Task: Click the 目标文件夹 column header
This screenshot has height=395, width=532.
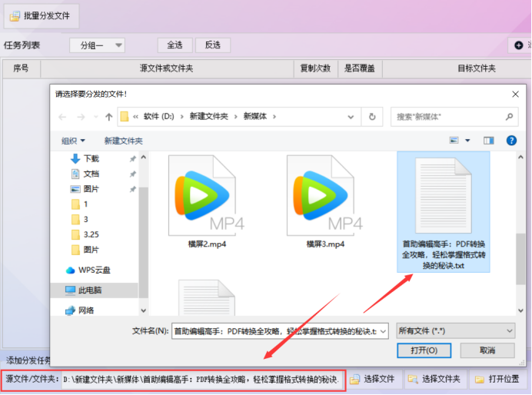Action: coord(477,68)
